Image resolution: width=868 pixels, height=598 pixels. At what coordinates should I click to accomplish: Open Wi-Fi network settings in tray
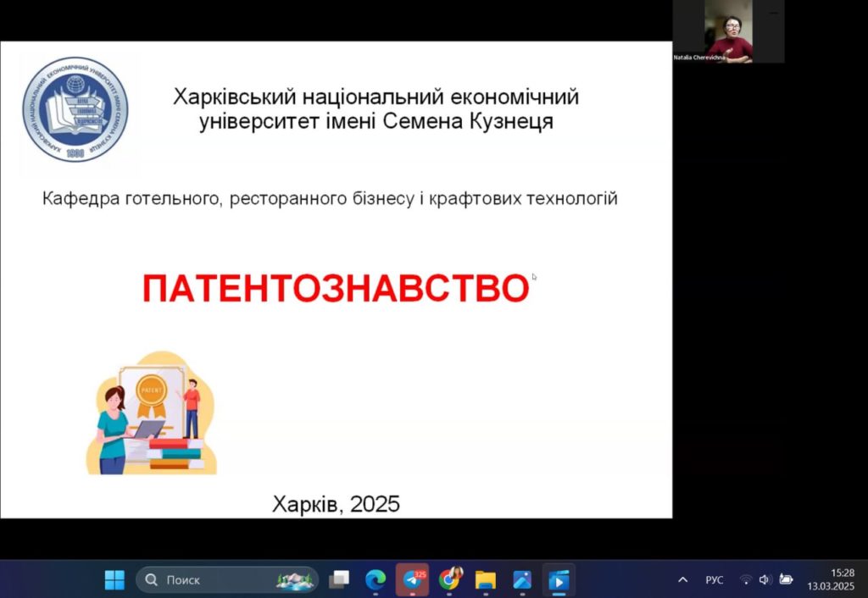click(746, 579)
